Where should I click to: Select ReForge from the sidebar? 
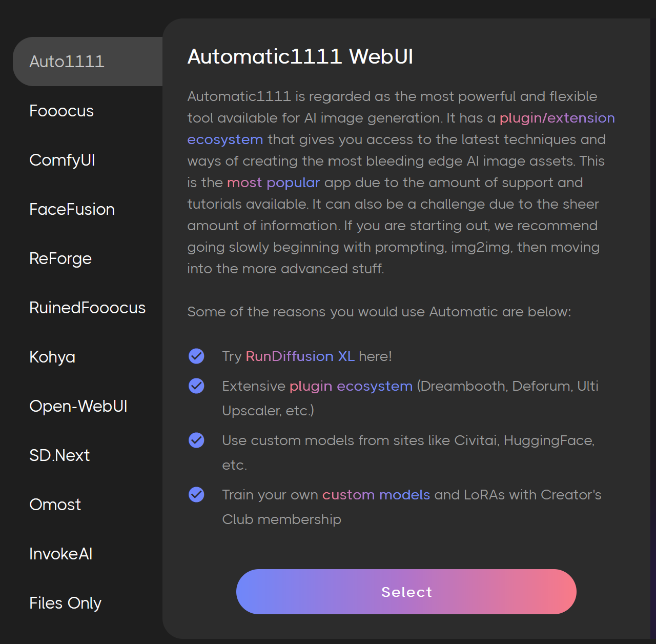click(x=60, y=258)
